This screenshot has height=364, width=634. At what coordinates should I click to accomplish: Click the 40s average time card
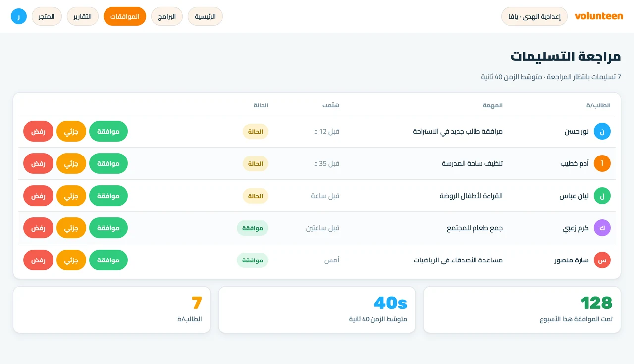[317, 310]
